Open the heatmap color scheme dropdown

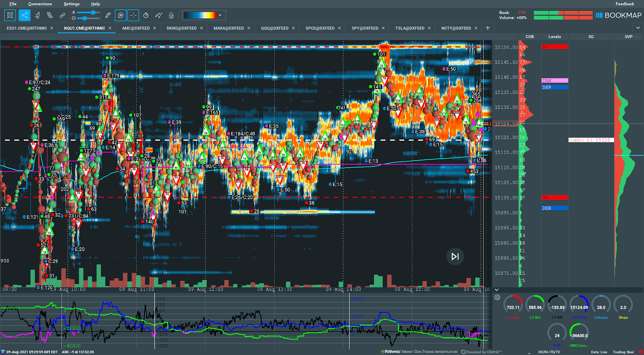click(x=220, y=15)
